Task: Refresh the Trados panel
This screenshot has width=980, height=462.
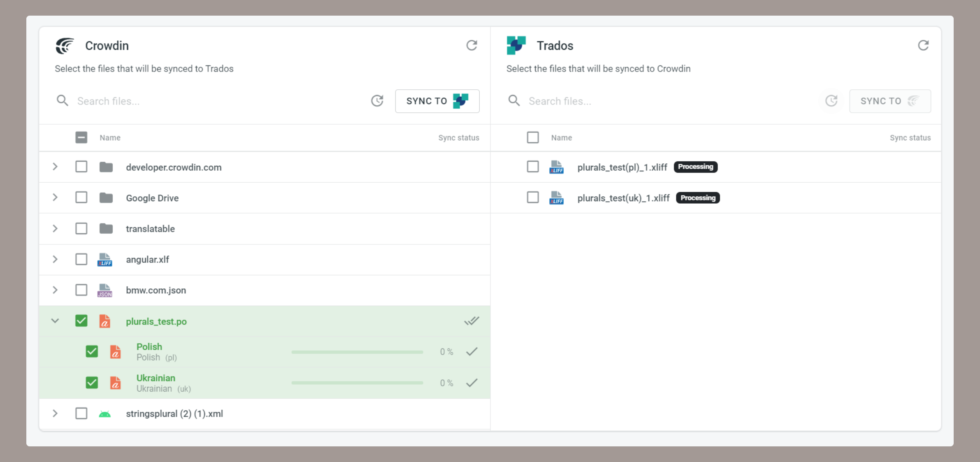Action: click(x=923, y=45)
